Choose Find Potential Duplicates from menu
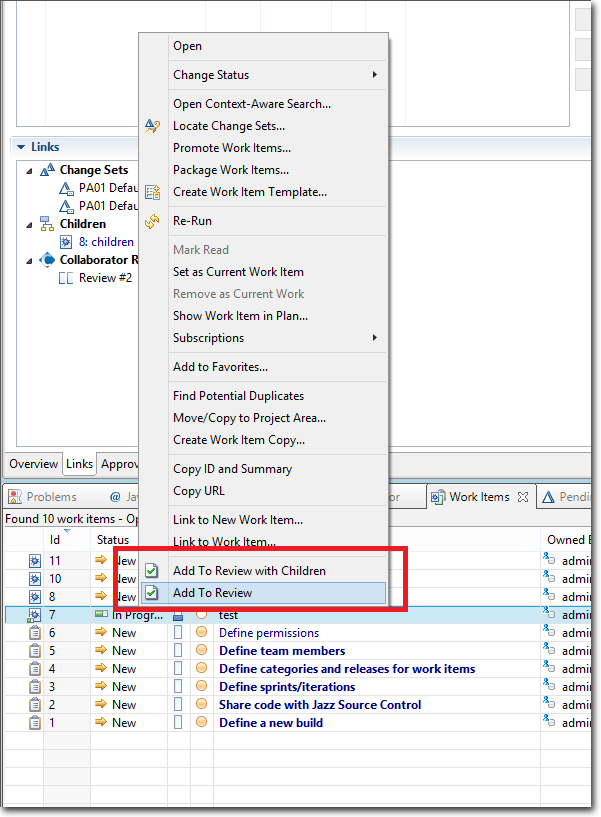The width and height of the screenshot is (601, 817). [238, 396]
